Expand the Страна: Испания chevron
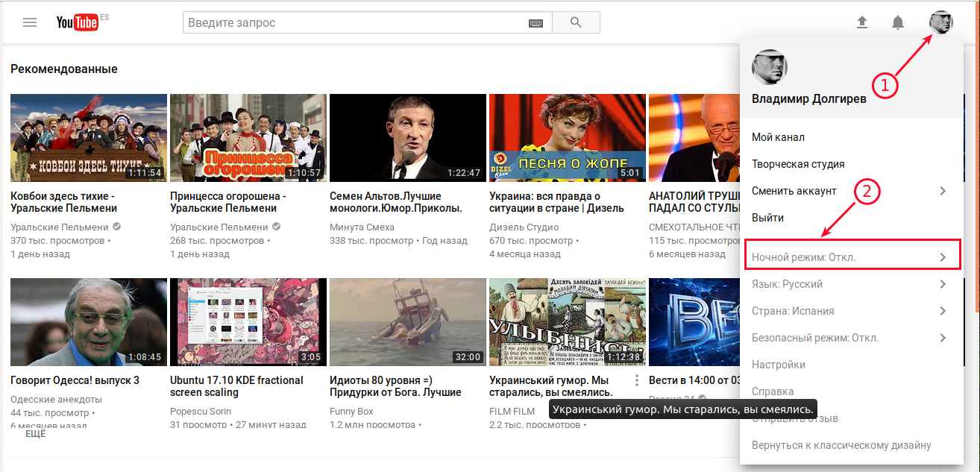This screenshot has width=980, height=472. [x=943, y=311]
